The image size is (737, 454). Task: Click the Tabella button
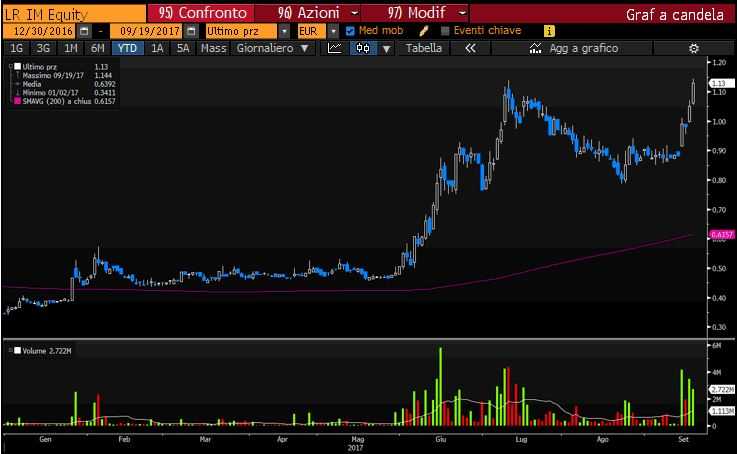pos(424,48)
